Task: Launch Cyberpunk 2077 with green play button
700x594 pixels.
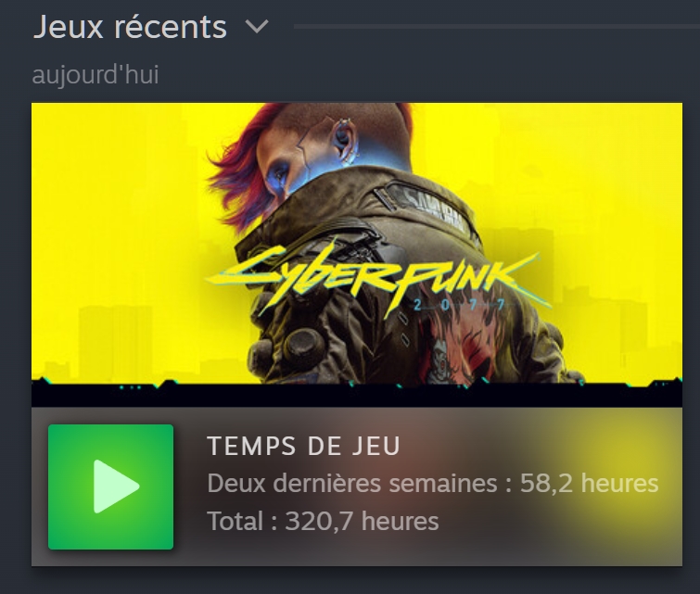Action: [x=110, y=487]
